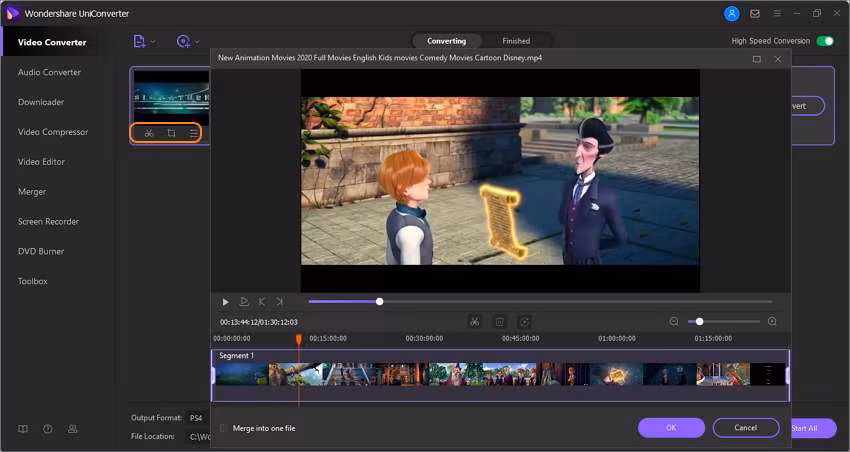Image resolution: width=850 pixels, height=452 pixels.
Task: Open DVD Burner in sidebar
Action: pyautogui.click(x=41, y=251)
